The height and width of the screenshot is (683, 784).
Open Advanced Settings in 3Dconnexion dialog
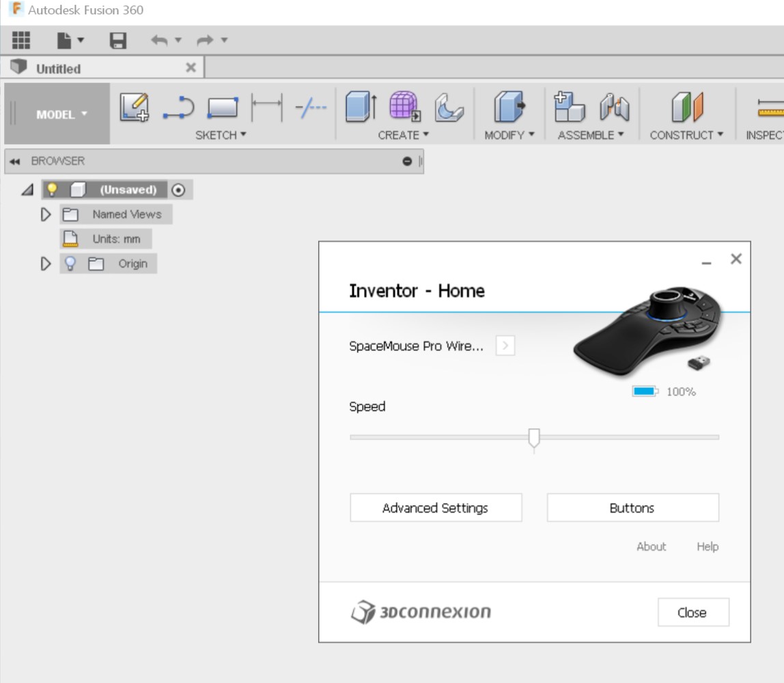pos(436,507)
